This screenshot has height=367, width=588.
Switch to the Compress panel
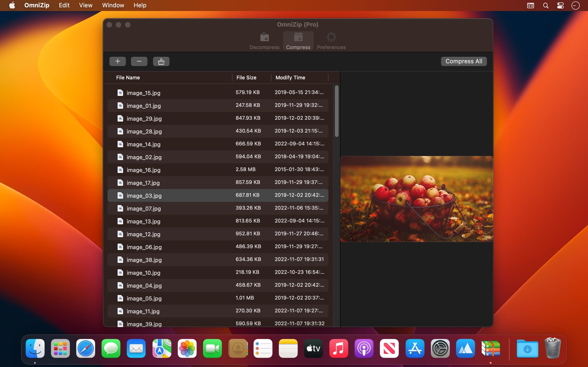[x=298, y=40]
